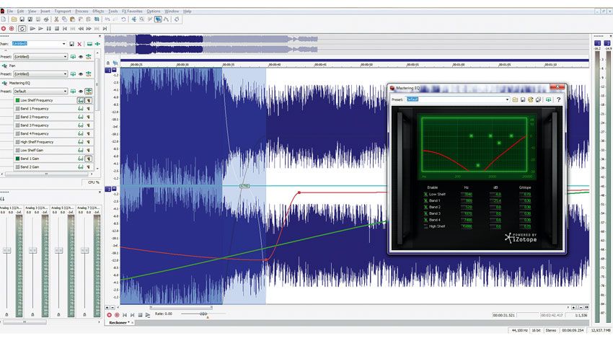Click the Pause button in transport toolbar
Image resolution: width=613 pixels, height=364 pixels.
(49, 29)
